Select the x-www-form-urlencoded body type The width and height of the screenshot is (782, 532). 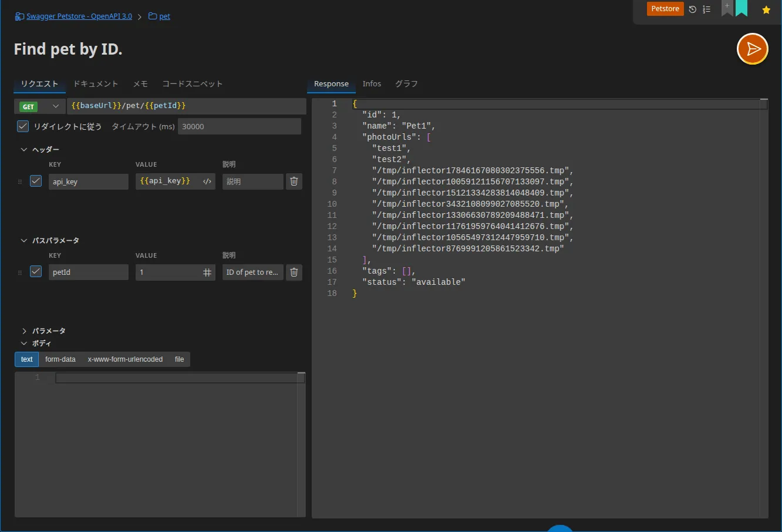pyautogui.click(x=125, y=359)
